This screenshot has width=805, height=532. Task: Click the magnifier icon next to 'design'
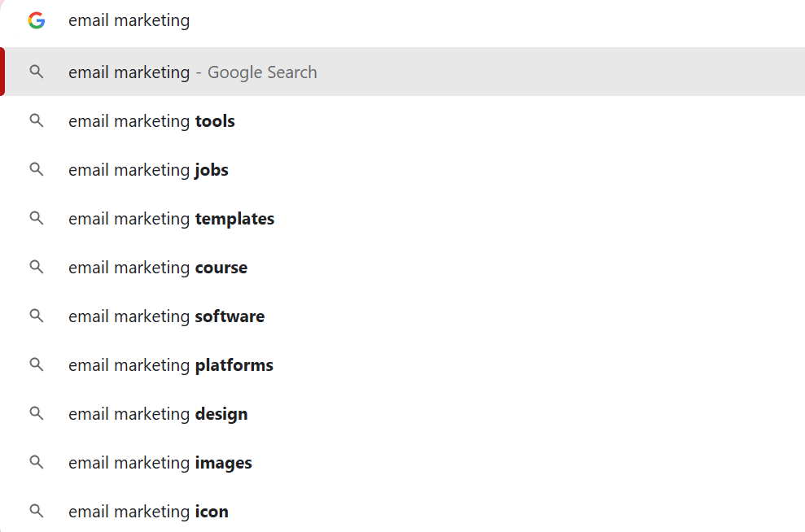(36, 413)
